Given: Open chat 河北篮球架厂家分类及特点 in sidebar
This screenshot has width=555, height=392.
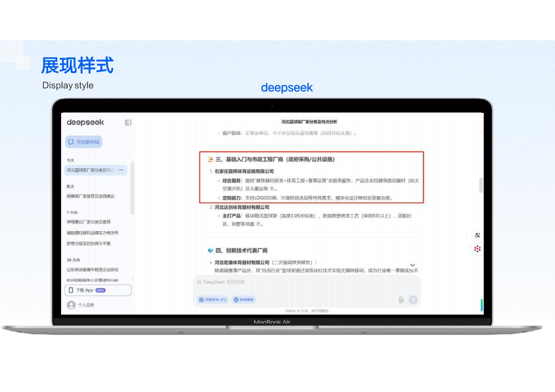Looking at the screenshot, I should pos(96,170).
